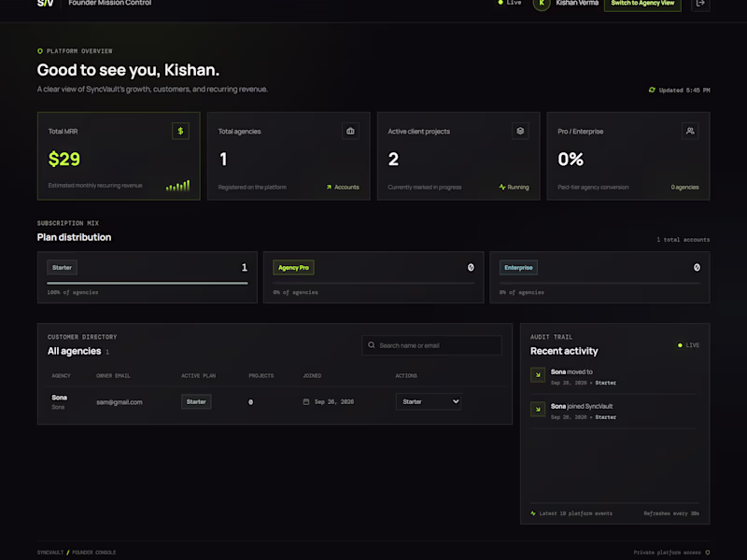This screenshot has width=747, height=560.
Task: Click arrow icon next to 'Sona joined SyncVault'
Action: click(x=538, y=409)
